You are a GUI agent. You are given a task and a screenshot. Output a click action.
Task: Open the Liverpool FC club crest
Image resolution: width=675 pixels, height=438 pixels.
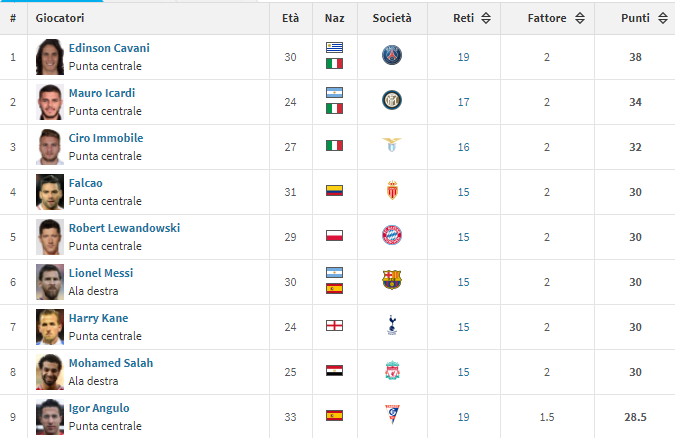click(x=392, y=370)
